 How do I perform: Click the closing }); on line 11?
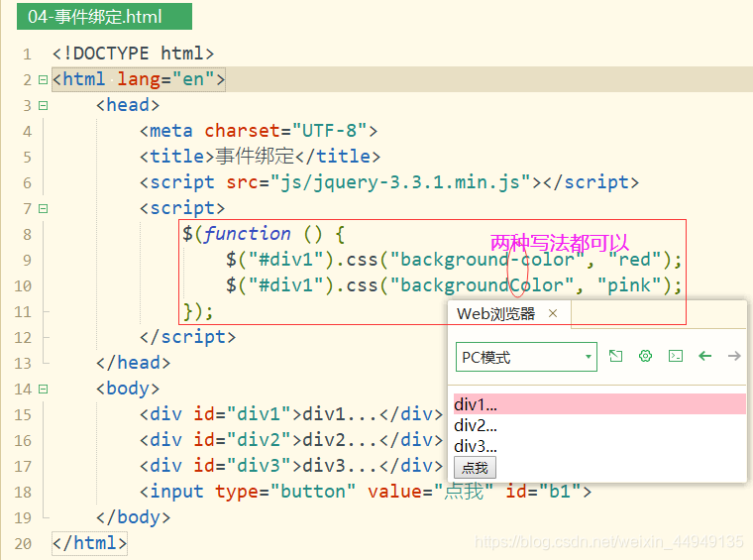(198, 311)
